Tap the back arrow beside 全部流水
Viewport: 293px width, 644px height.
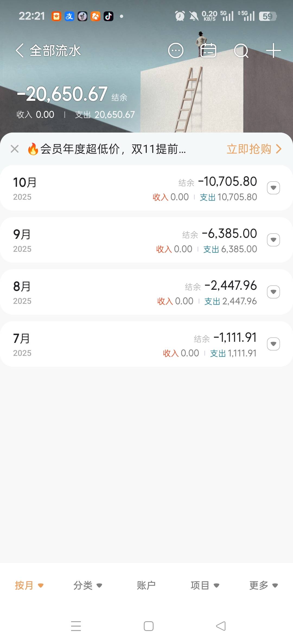[x=20, y=50]
